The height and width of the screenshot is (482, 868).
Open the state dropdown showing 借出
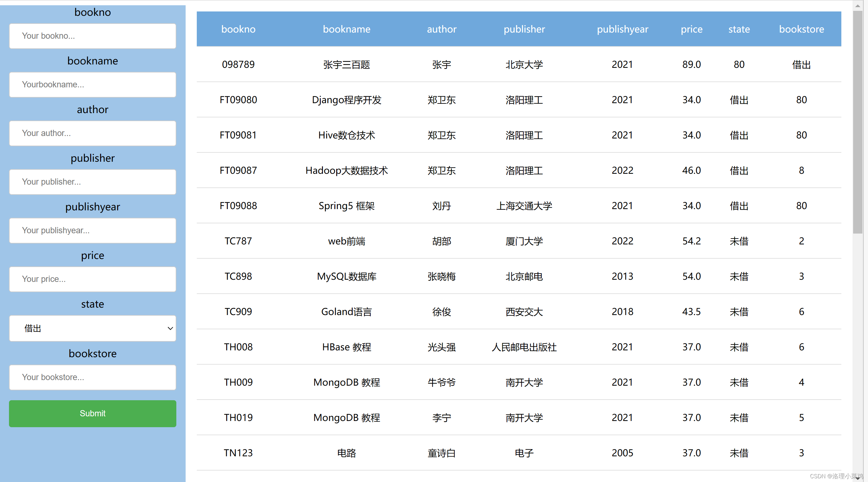click(92, 328)
